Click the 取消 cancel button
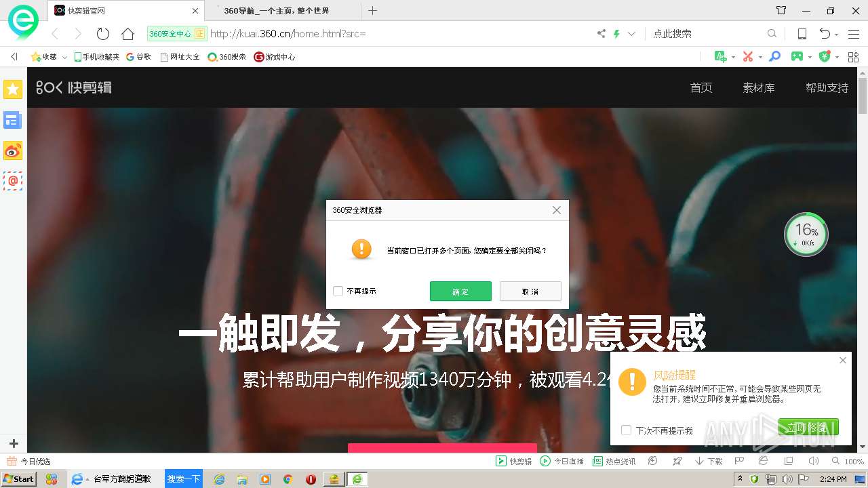The image size is (868, 488). [x=530, y=291]
